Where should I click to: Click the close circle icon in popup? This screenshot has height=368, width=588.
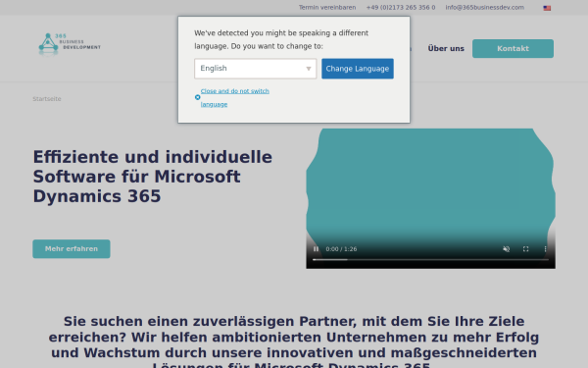point(198,97)
